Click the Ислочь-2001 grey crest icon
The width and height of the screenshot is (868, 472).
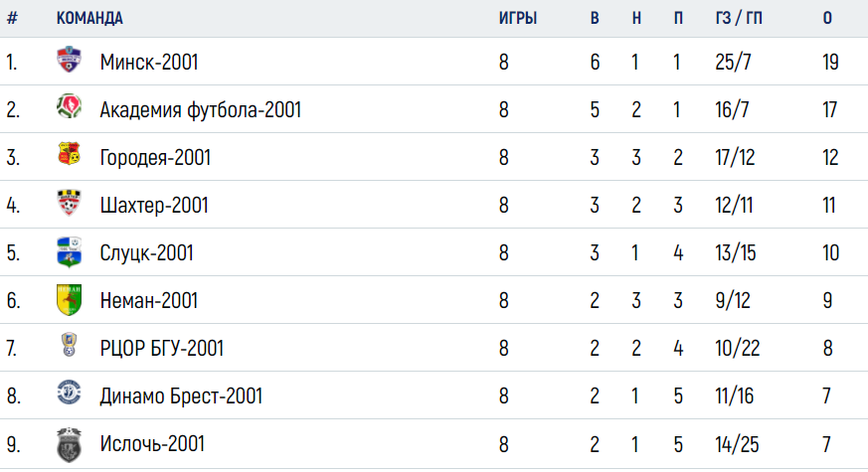point(70,444)
